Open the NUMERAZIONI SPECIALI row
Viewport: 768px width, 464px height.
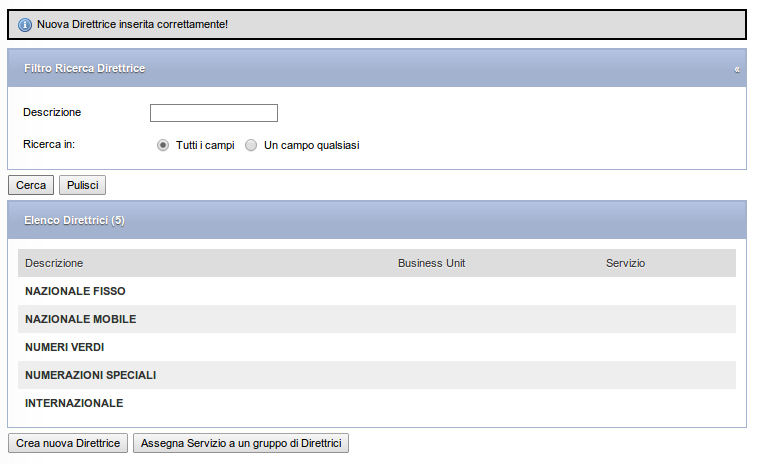coord(377,375)
